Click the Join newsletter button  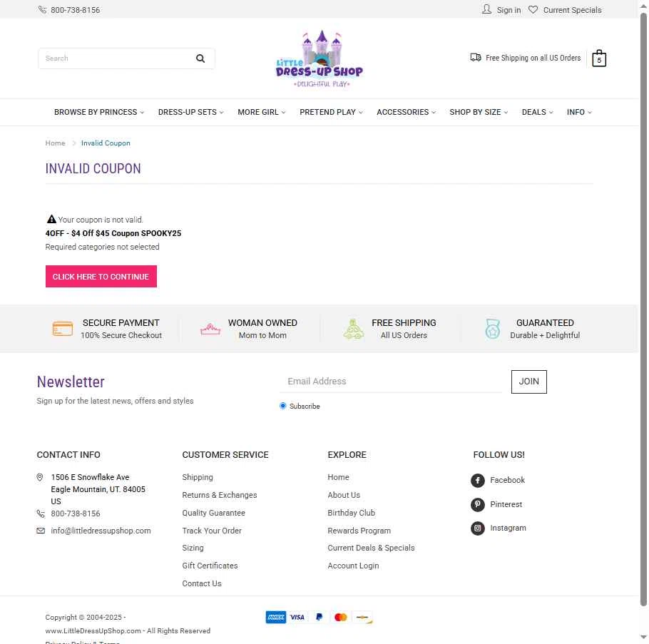coord(528,382)
